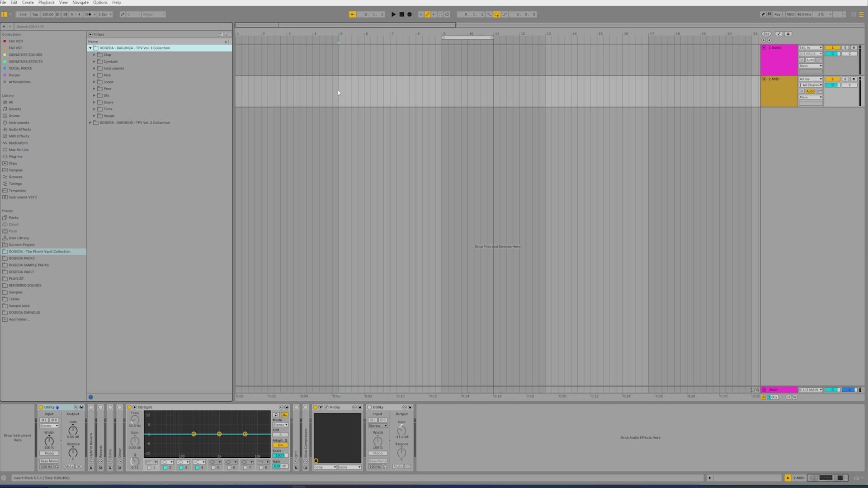Open the All Ins input dropdown
Image resolution: width=868 pixels, height=488 pixels.
coord(811,79)
